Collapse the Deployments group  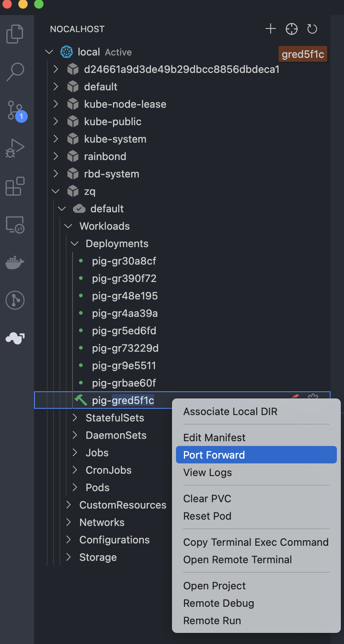[x=75, y=244]
